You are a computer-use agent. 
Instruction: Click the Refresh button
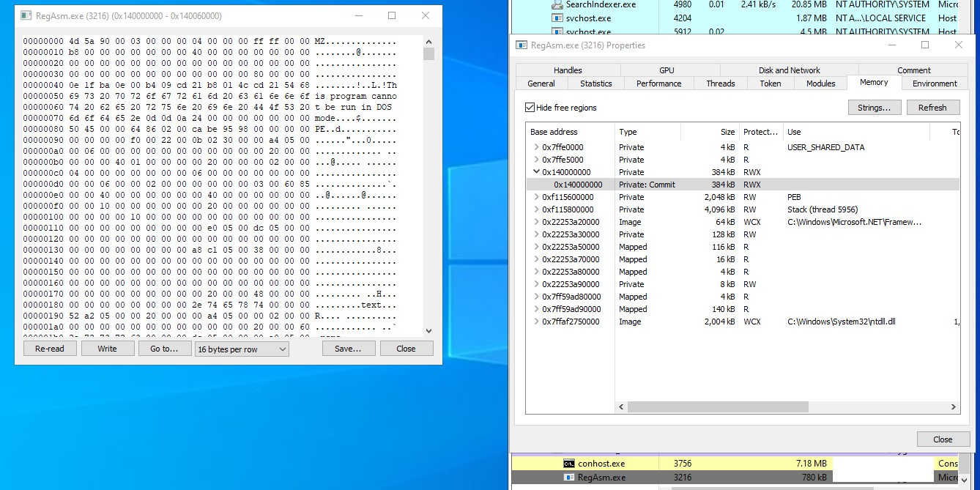click(932, 108)
